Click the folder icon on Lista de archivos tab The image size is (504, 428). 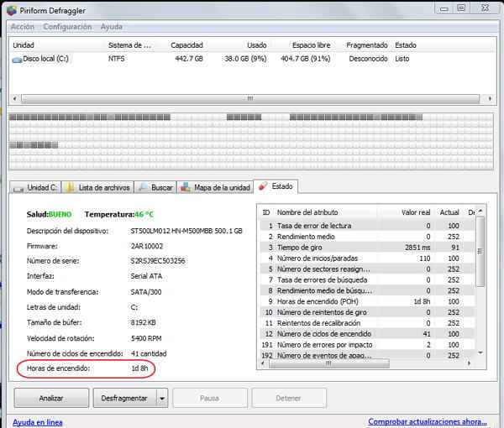[70, 187]
